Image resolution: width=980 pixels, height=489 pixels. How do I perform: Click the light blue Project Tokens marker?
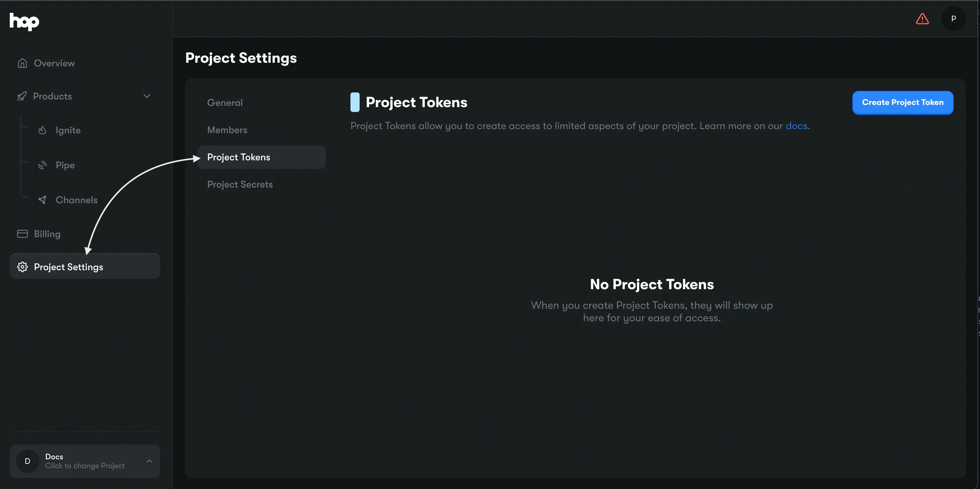click(354, 102)
